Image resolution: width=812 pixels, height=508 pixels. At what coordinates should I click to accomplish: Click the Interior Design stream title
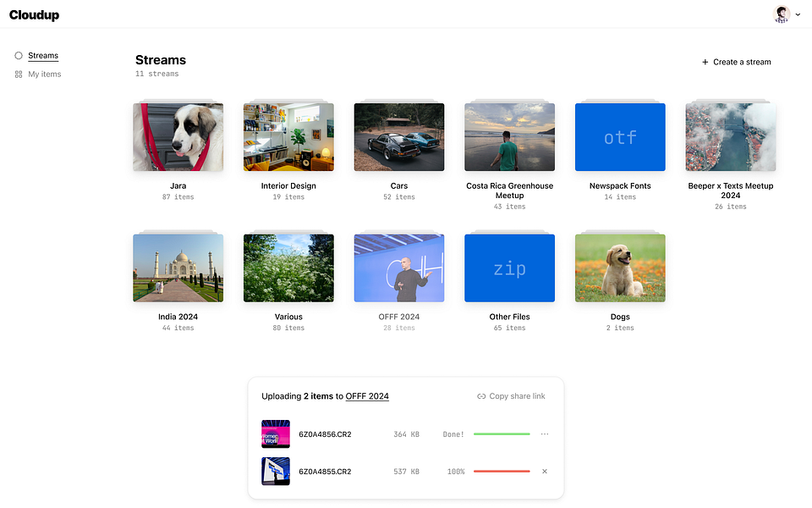[x=288, y=185]
